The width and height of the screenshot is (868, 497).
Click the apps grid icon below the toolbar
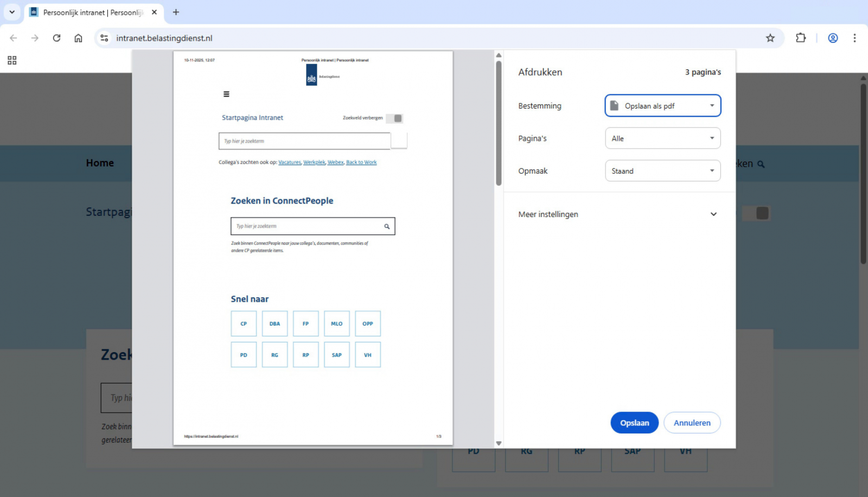coord(12,60)
